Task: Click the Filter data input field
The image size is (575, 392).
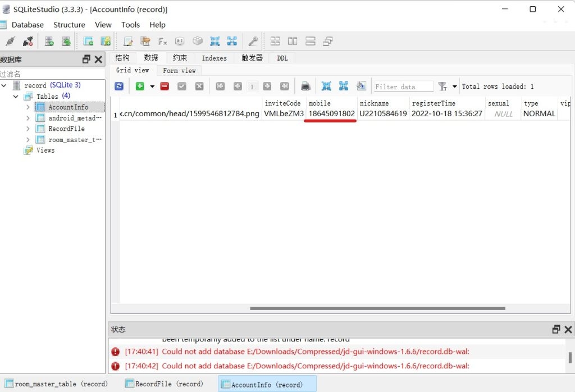Action: tap(404, 86)
